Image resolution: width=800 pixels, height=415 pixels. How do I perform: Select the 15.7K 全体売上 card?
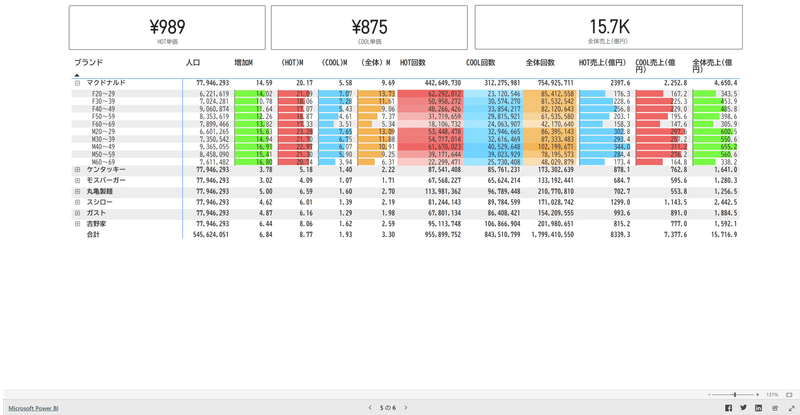609,28
